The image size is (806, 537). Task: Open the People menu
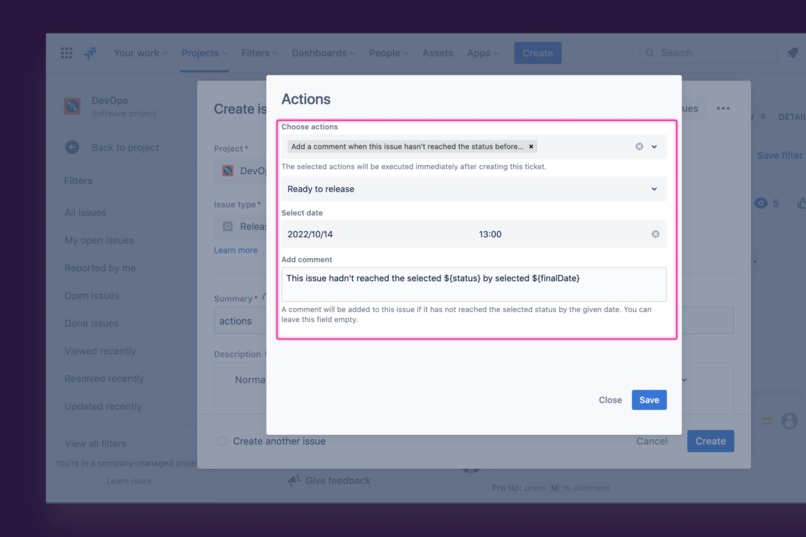(x=388, y=53)
